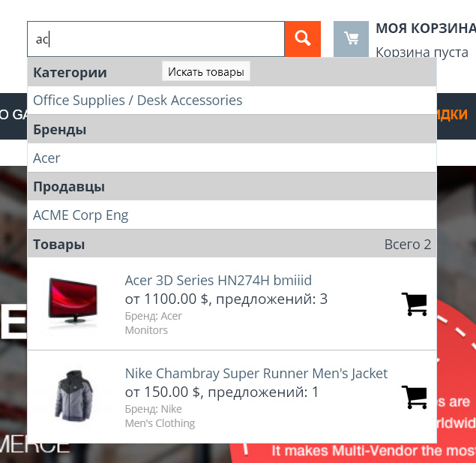Click the Бренд: Acer label
This screenshot has width=476, height=463.
pyautogui.click(x=154, y=316)
